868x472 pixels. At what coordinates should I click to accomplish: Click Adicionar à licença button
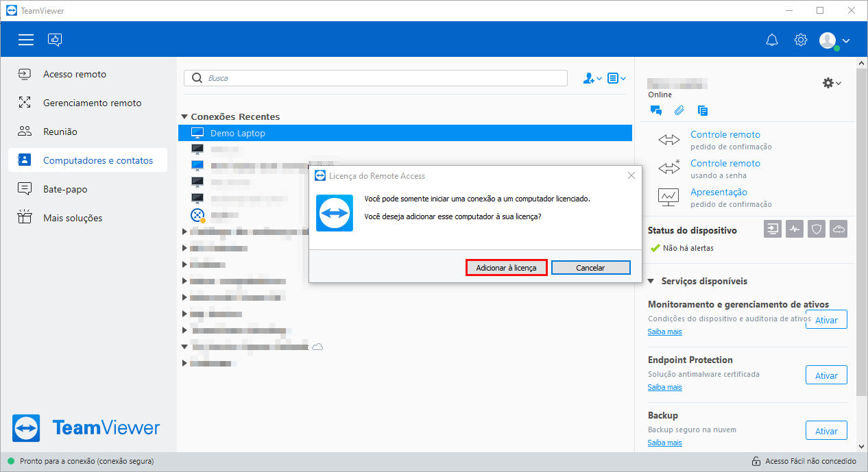[507, 268]
